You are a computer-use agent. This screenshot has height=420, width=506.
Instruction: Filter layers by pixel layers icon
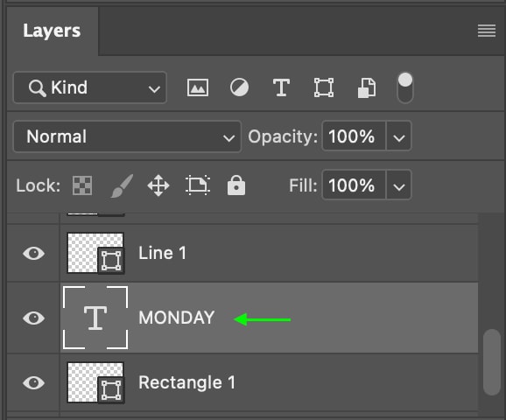coord(198,87)
